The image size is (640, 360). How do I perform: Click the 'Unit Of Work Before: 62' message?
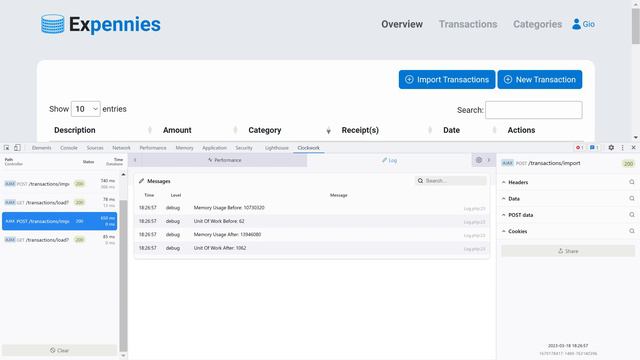click(219, 221)
